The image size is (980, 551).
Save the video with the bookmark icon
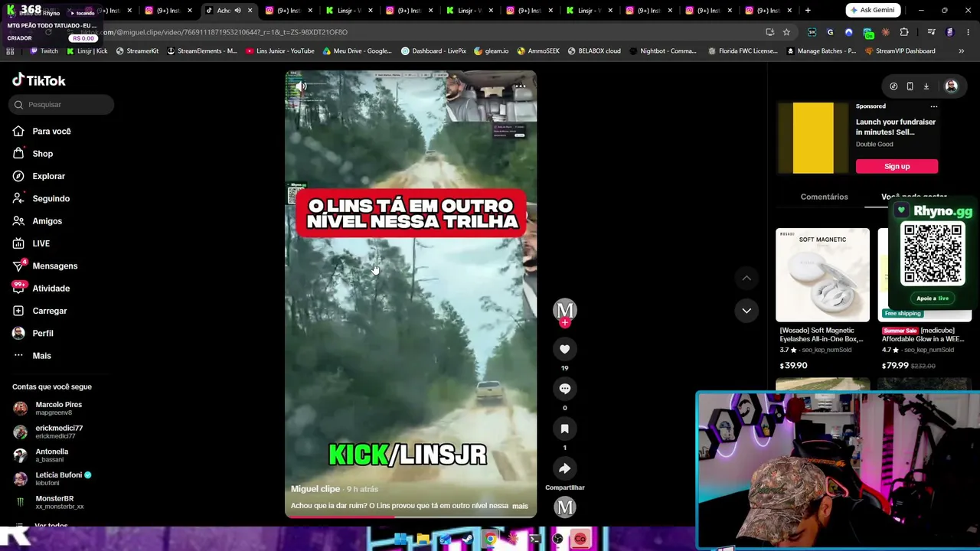coord(565,429)
